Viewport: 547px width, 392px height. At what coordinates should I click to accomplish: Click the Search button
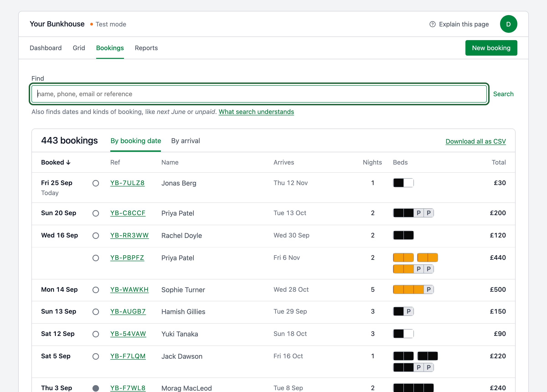click(503, 94)
